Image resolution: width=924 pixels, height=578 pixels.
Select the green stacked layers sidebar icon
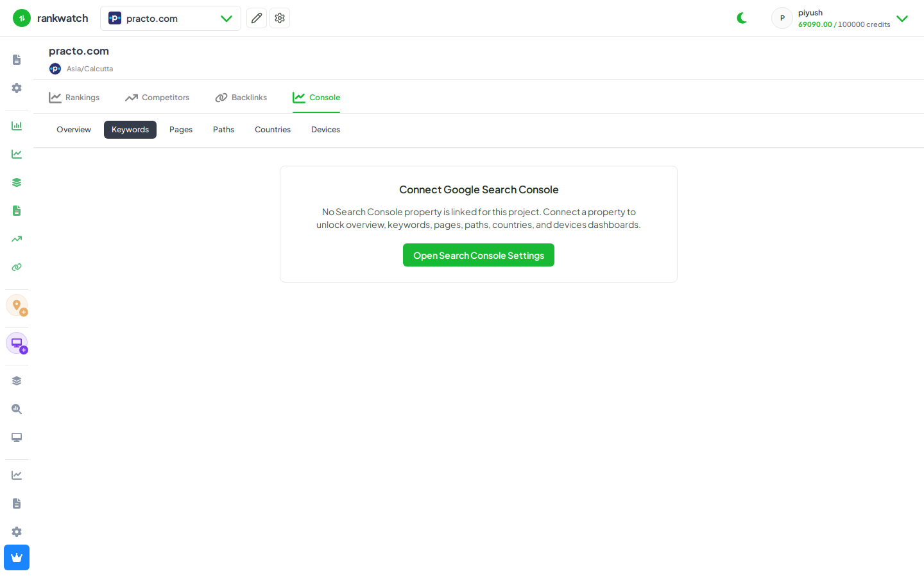click(17, 182)
